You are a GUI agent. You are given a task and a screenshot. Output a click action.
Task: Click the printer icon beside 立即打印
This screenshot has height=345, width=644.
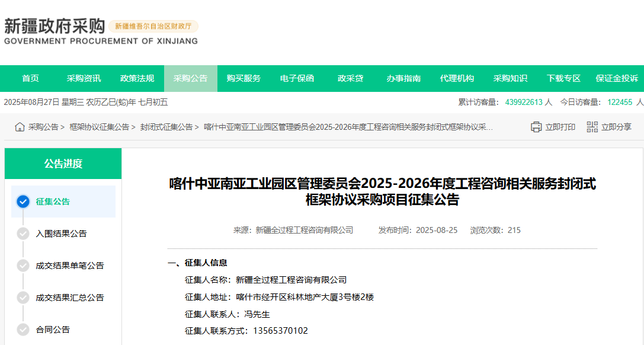pyautogui.click(x=536, y=126)
